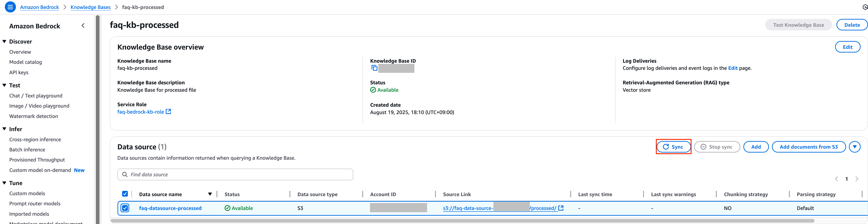The width and height of the screenshot is (868, 224).
Task: Click the Account ID column header
Action: (x=383, y=194)
